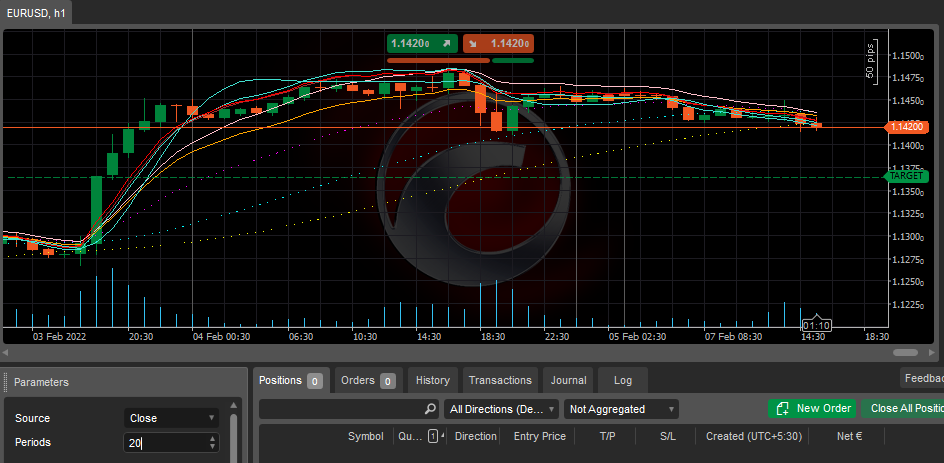This screenshot has height=463, width=944.
Task: Switch to the Positions tab
Action: point(291,381)
